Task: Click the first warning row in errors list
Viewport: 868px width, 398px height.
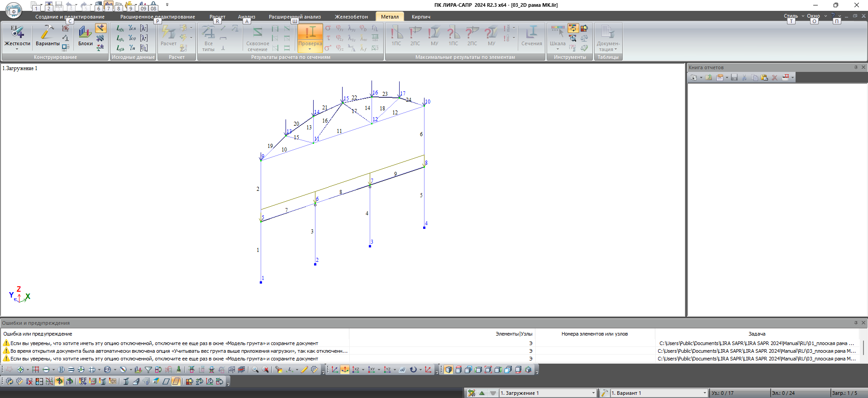Action: click(x=430, y=343)
